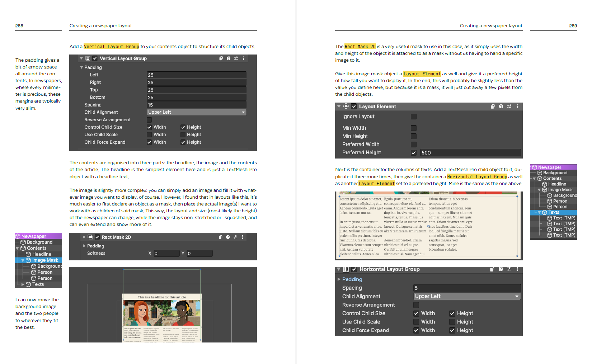Click Vertical Layout Group script reference icon

tap(221, 58)
